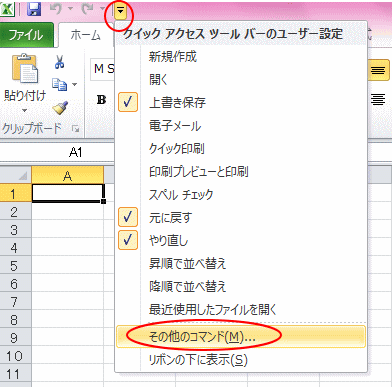This screenshot has width=392, height=387.
Task: Click the Redo arrow icon
Action: 87,9
